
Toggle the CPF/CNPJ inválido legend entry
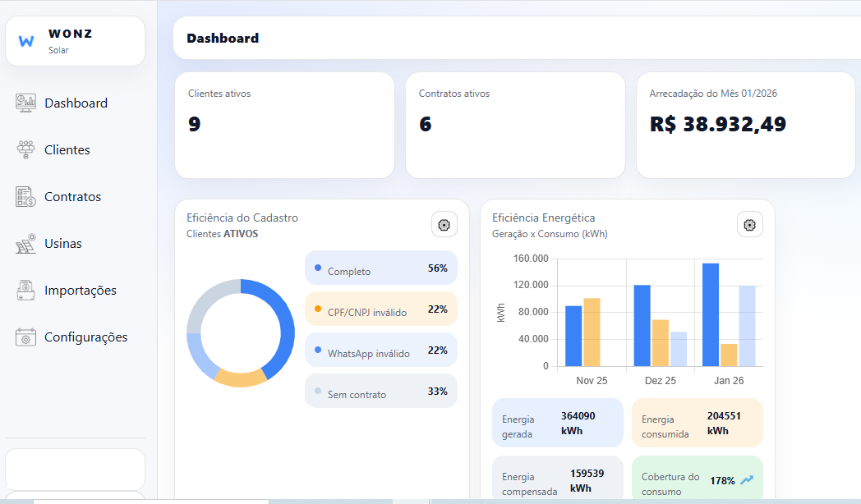[x=380, y=309]
